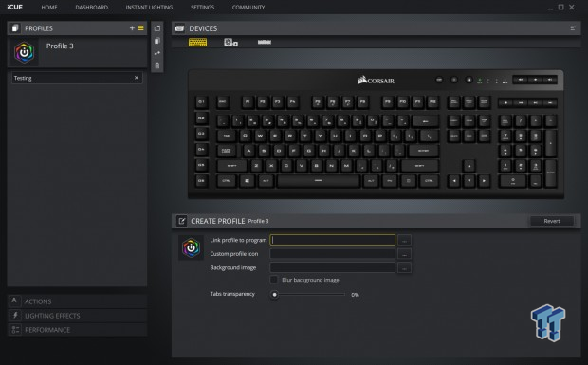The width and height of the screenshot is (588, 365).
Task: Click the Esc key on keyboard image
Action: [223, 102]
